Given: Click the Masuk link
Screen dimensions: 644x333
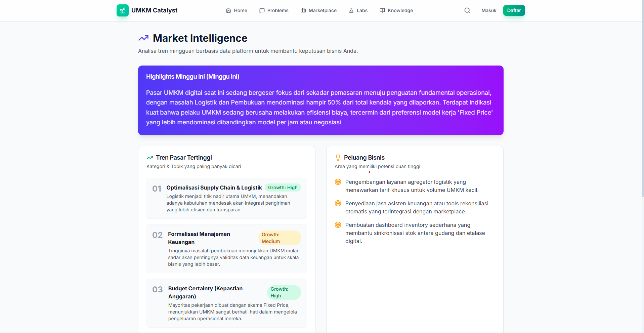Looking at the screenshot, I should [x=488, y=10].
